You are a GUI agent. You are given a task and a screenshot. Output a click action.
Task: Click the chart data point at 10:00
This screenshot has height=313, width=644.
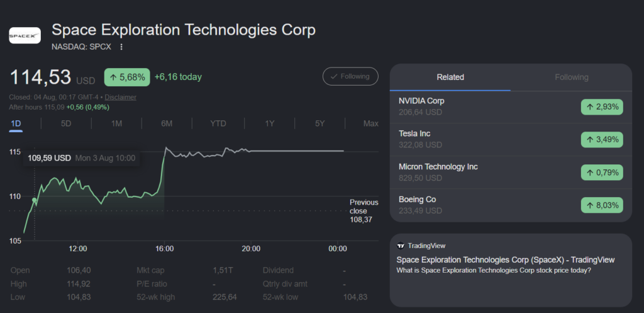point(35,200)
